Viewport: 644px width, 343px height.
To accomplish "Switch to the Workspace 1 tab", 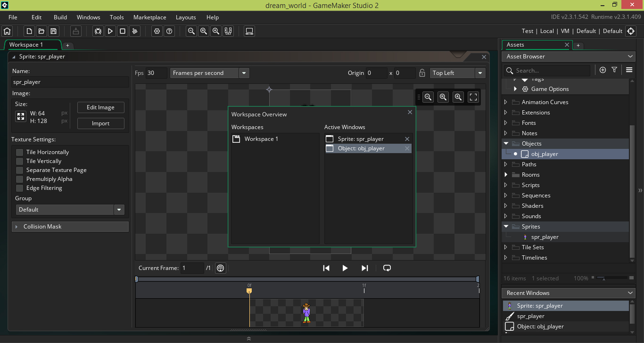I will click(x=32, y=45).
